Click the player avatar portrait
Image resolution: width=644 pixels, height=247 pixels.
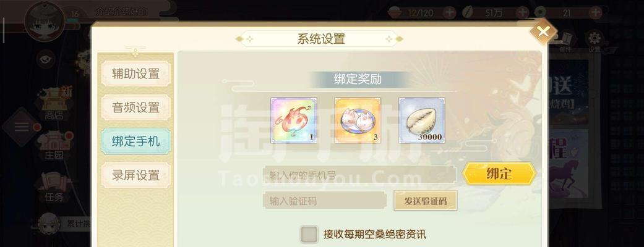(x=44, y=20)
